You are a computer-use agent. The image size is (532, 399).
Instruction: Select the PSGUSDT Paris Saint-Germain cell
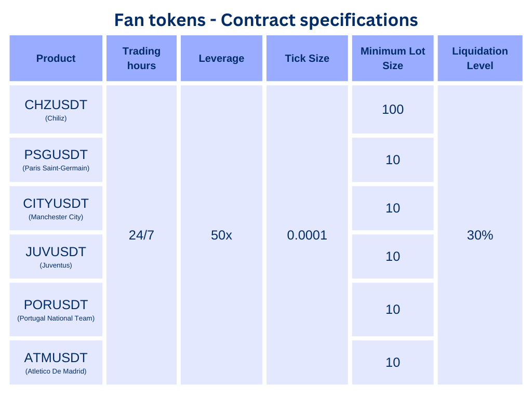pyautogui.click(x=56, y=160)
